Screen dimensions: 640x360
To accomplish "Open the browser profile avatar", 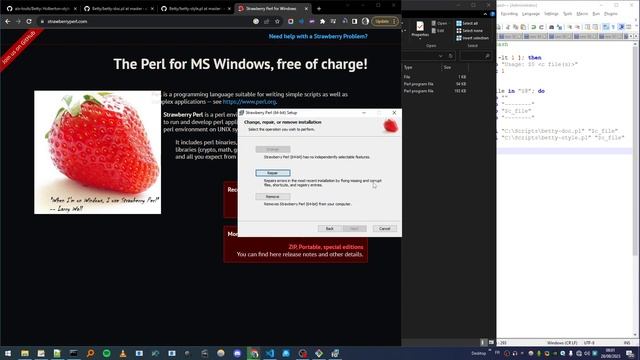I will pos(365,21).
